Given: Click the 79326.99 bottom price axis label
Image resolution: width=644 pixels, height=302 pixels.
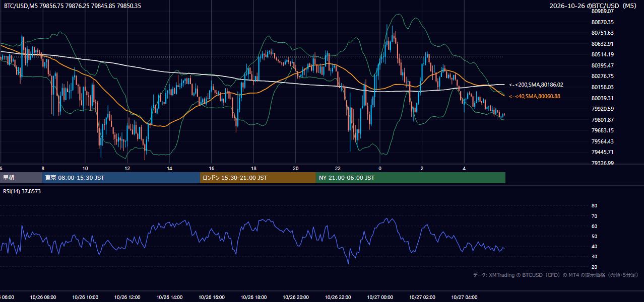Looking at the screenshot, I should (602, 163).
